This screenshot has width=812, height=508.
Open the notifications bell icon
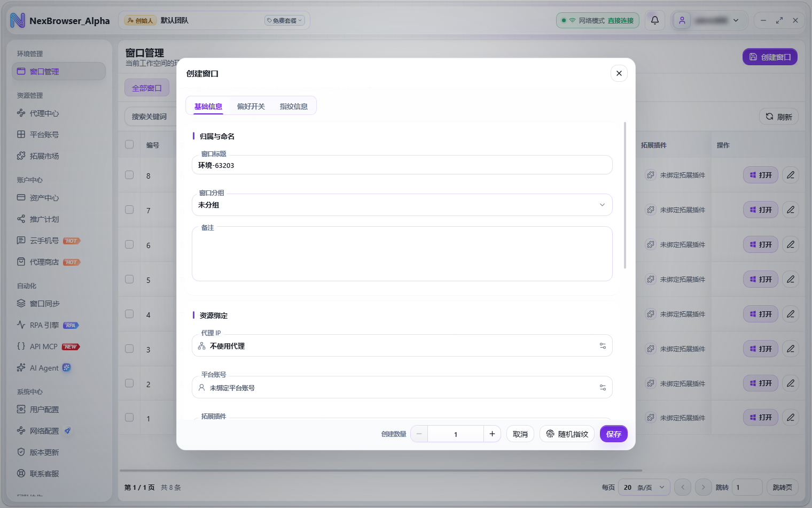pos(654,20)
